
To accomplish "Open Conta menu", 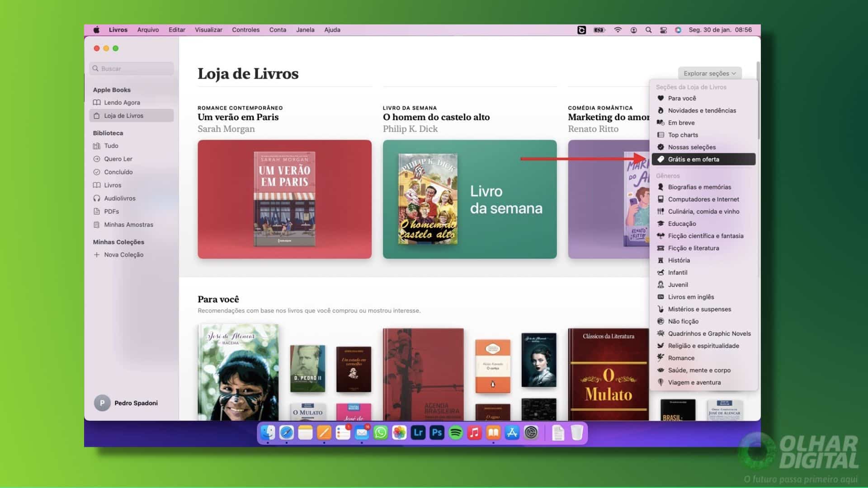I will click(278, 30).
